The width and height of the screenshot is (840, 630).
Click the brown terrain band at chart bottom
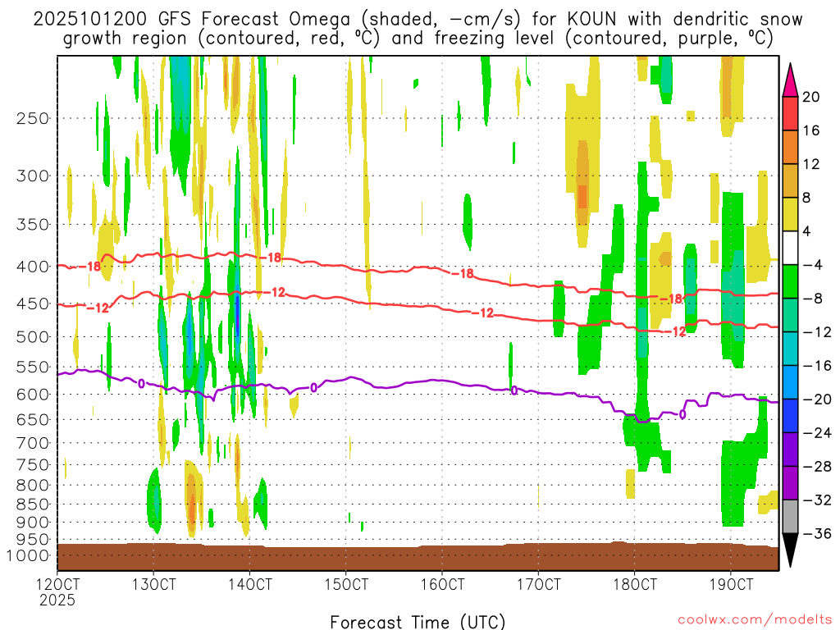tap(418, 557)
